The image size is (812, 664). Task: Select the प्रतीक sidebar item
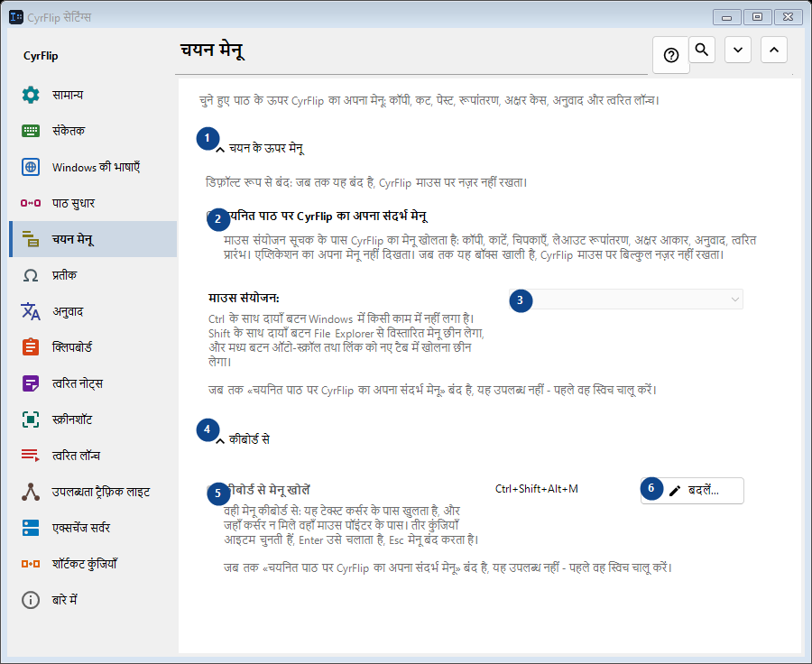(93, 275)
